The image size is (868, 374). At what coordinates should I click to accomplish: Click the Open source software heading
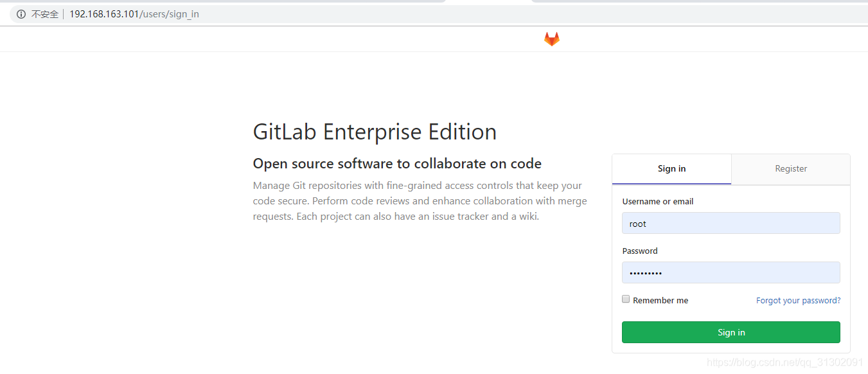coord(397,163)
